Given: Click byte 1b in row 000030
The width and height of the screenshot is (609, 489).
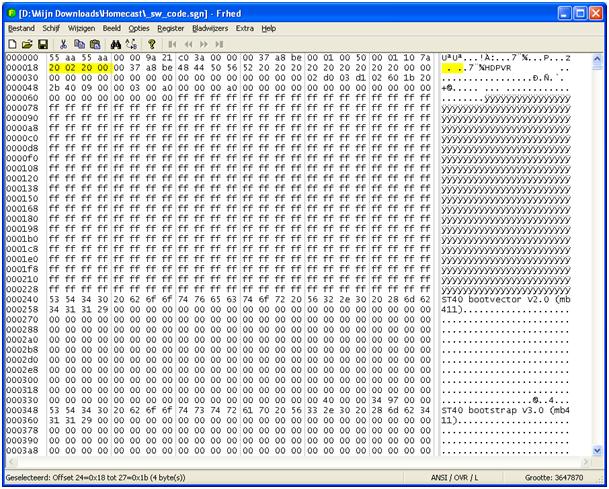Looking at the screenshot, I should point(409,78).
